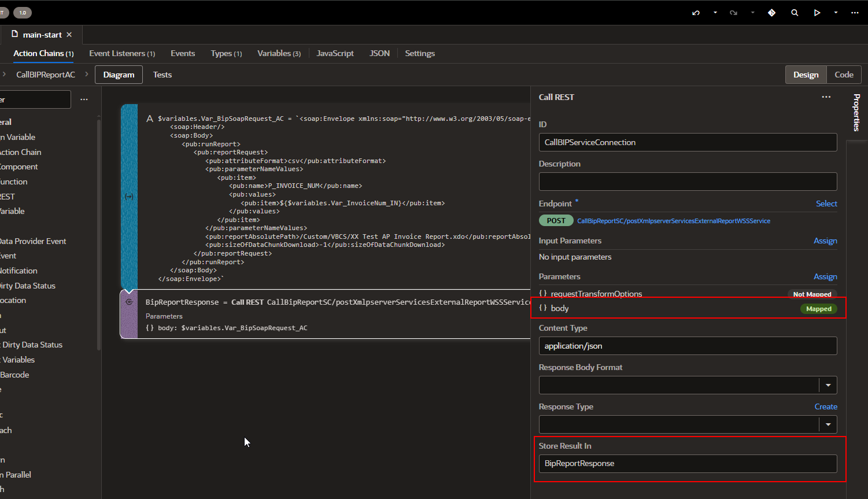Collapse the Properties side tab
868x499 pixels.
point(857,112)
